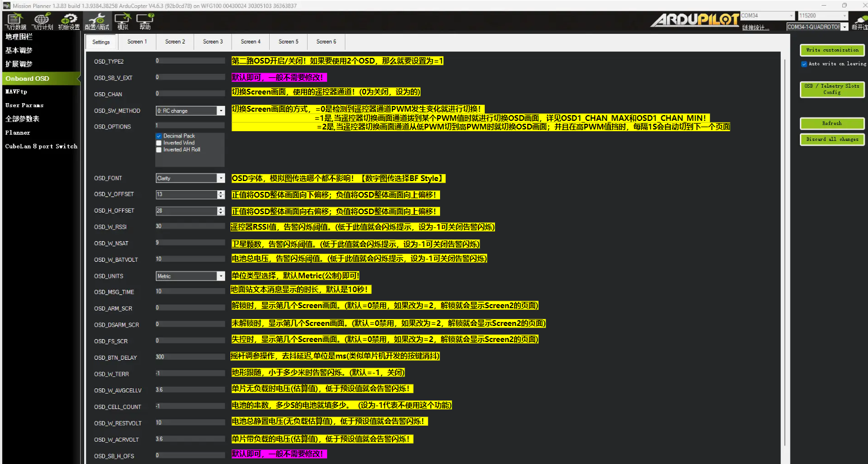Expand the OSD_SW_METHOD dropdown
Image resolution: width=868 pixels, height=464 pixels.
[221, 111]
